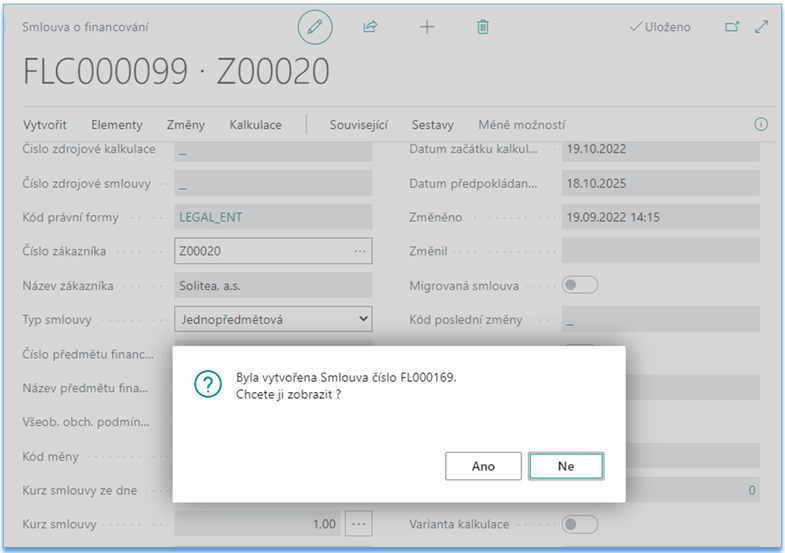Click the pencil edit icon
785x553 pixels.
click(x=315, y=27)
